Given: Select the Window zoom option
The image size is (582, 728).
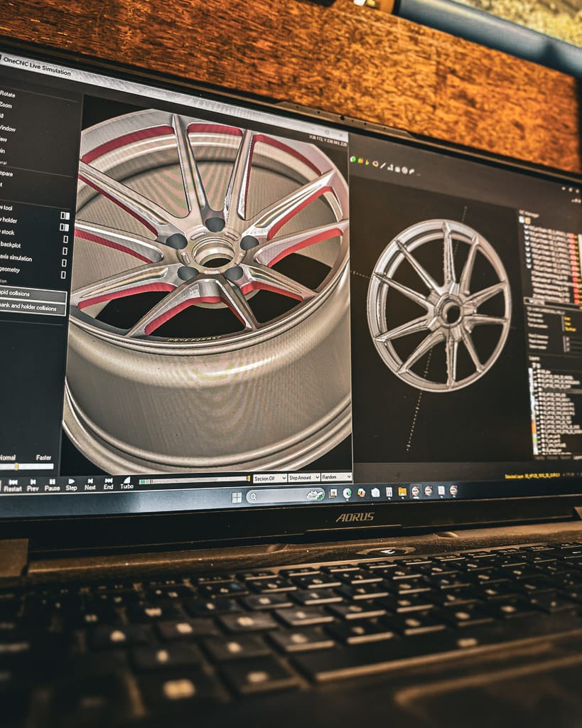Looking at the screenshot, I should tap(7, 128).
